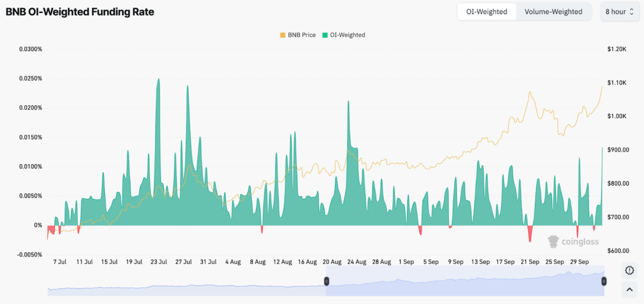Click the 19 Jul date label
The height and width of the screenshot is (304, 644).
click(134, 262)
